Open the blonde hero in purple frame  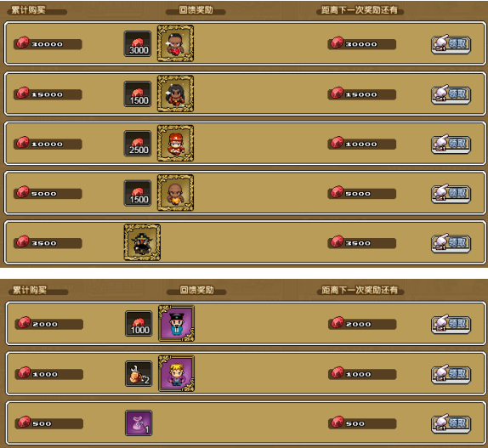click(x=177, y=373)
